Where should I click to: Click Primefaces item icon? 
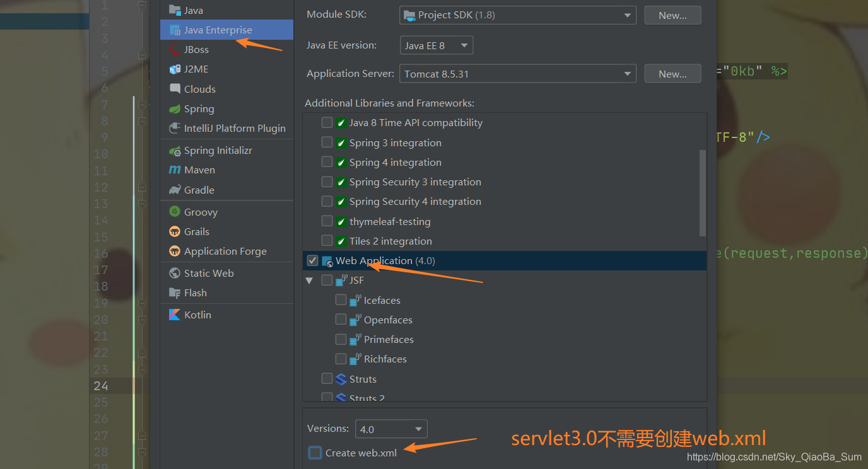point(356,339)
